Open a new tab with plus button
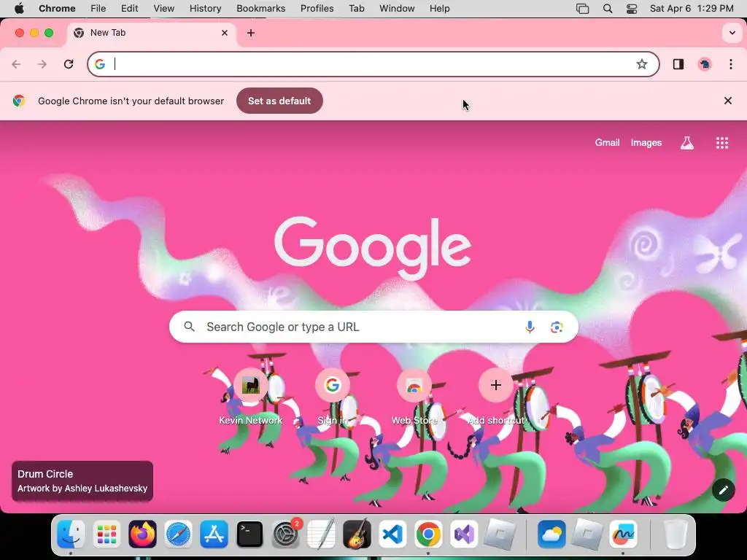Image resolution: width=747 pixels, height=560 pixels. tap(251, 33)
